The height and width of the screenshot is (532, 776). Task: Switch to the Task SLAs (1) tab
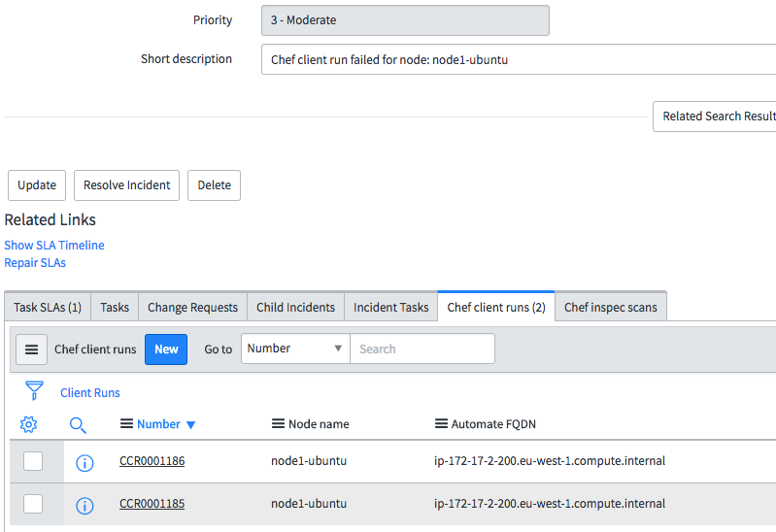pyautogui.click(x=48, y=308)
